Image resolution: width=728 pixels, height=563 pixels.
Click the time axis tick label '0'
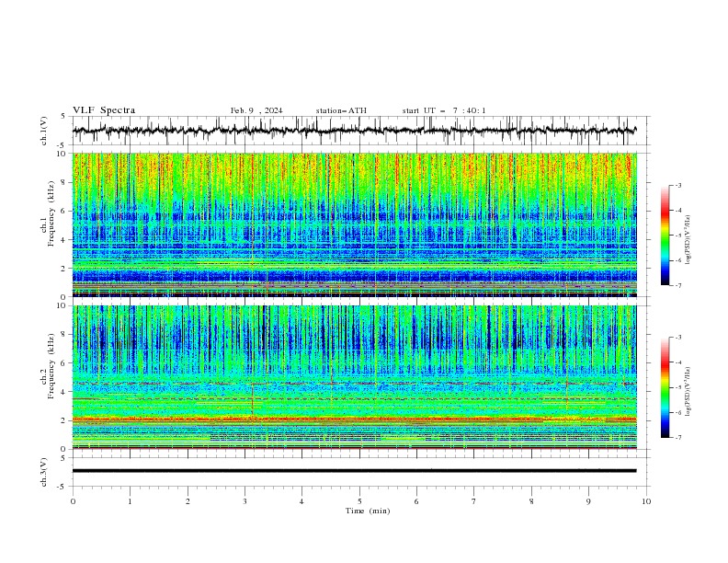[x=73, y=501]
